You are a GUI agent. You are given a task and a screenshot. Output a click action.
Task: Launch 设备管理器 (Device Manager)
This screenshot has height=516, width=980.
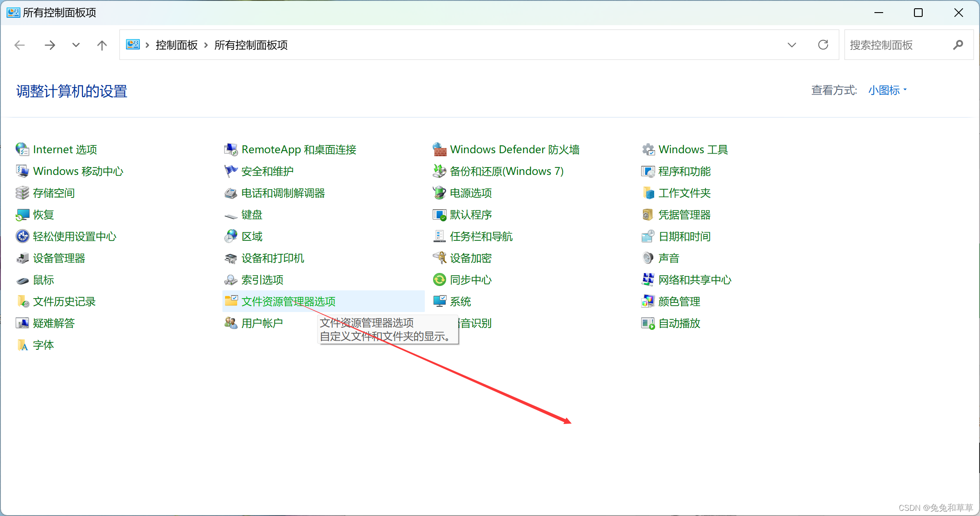coord(59,258)
